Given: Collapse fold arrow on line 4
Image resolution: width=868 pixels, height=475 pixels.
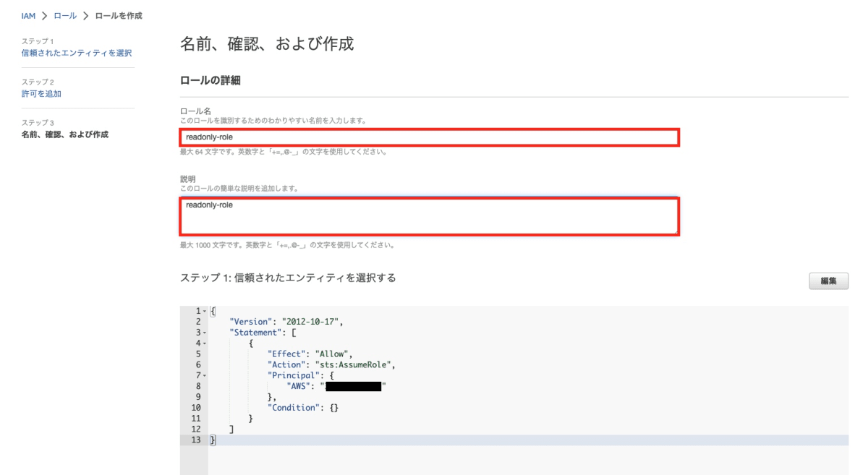Looking at the screenshot, I should (x=205, y=343).
